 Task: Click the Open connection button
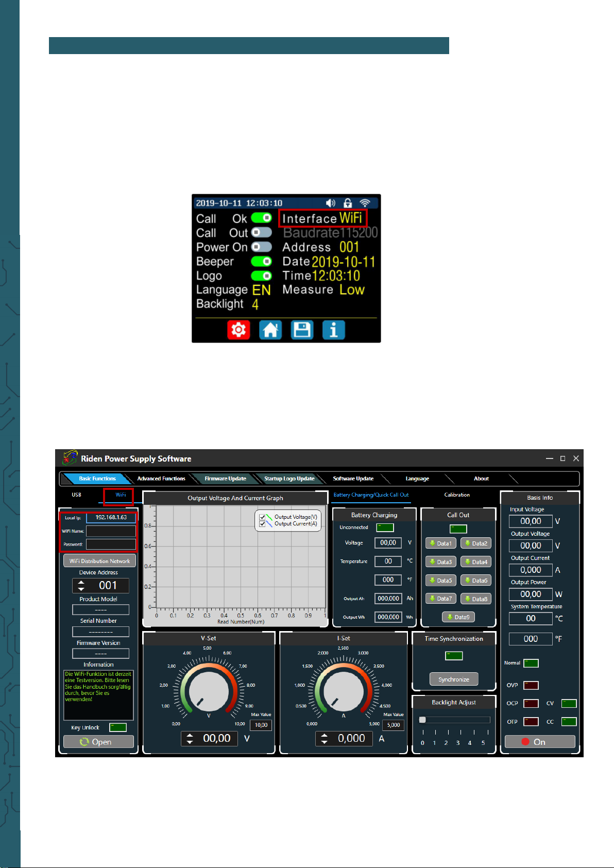click(98, 742)
